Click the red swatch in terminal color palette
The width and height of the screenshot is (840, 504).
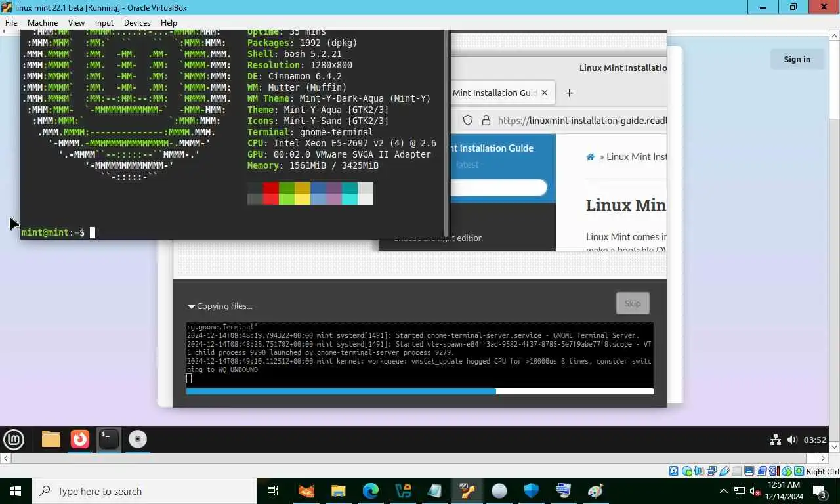click(x=271, y=188)
